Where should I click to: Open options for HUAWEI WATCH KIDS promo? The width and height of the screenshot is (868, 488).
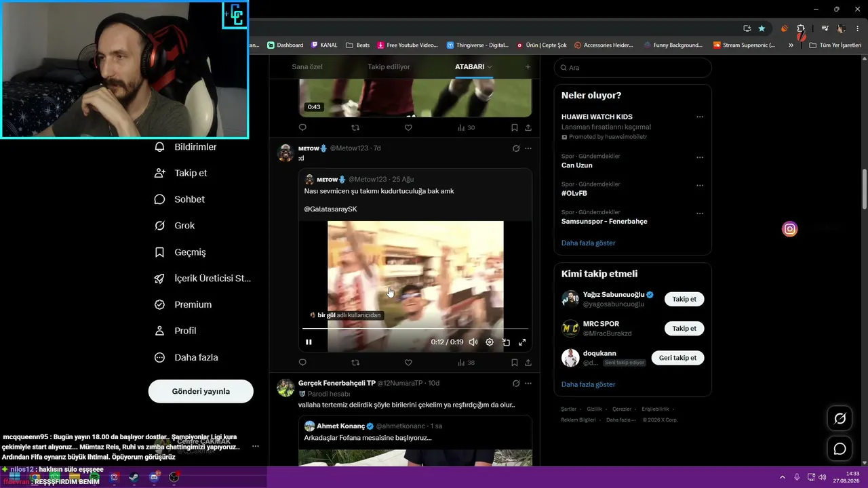click(x=700, y=117)
